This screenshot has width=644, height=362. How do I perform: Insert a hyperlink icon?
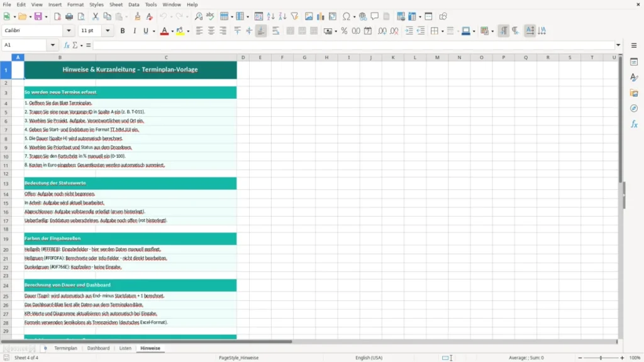pos(363,16)
